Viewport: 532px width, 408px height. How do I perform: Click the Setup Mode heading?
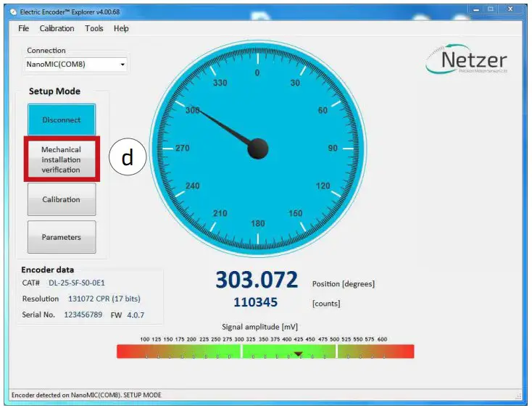(54, 91)
